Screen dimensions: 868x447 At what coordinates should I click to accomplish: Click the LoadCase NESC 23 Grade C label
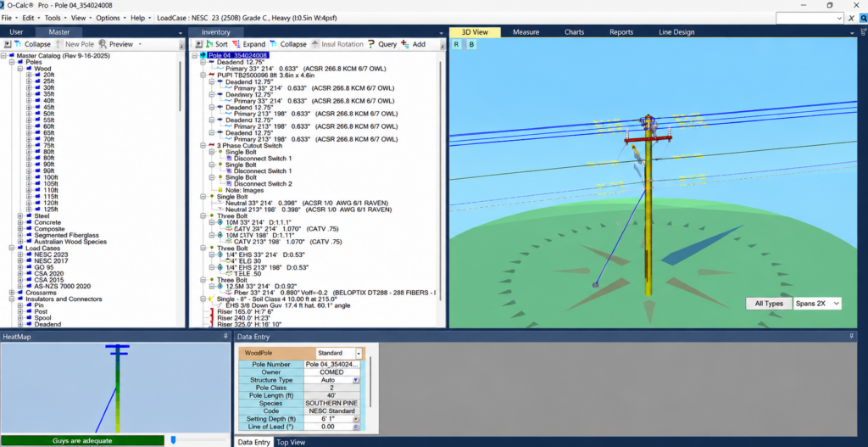[x=247, y=19]
